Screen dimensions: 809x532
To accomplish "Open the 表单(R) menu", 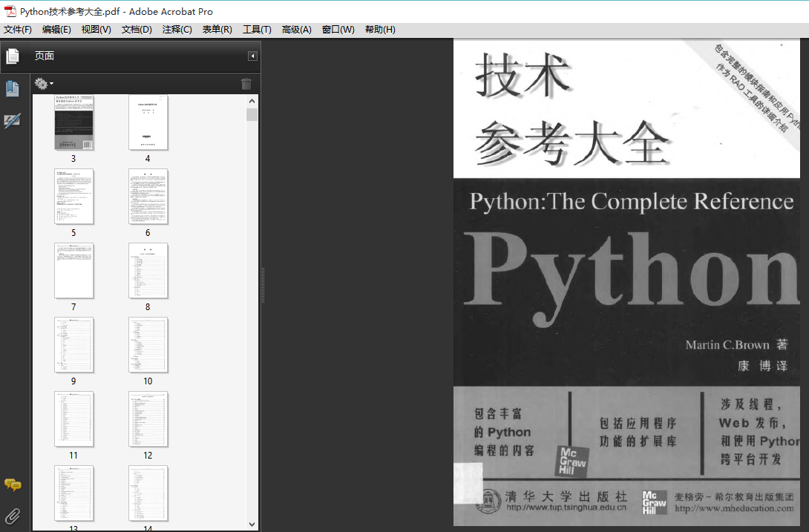I will 217,30.
